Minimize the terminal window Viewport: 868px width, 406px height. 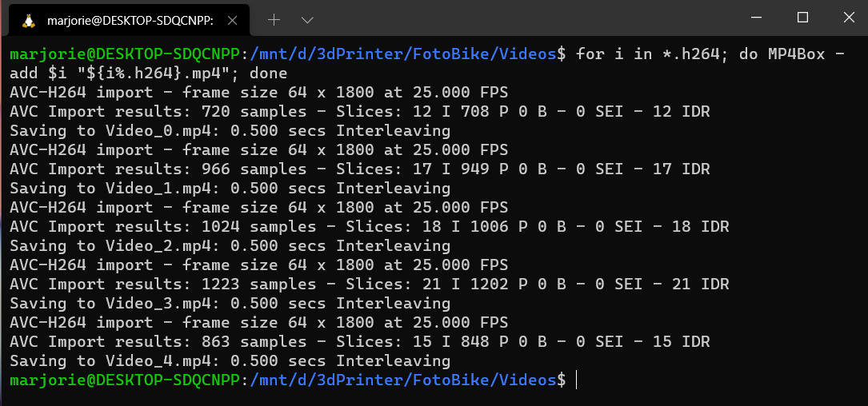[x=757, y=18]
